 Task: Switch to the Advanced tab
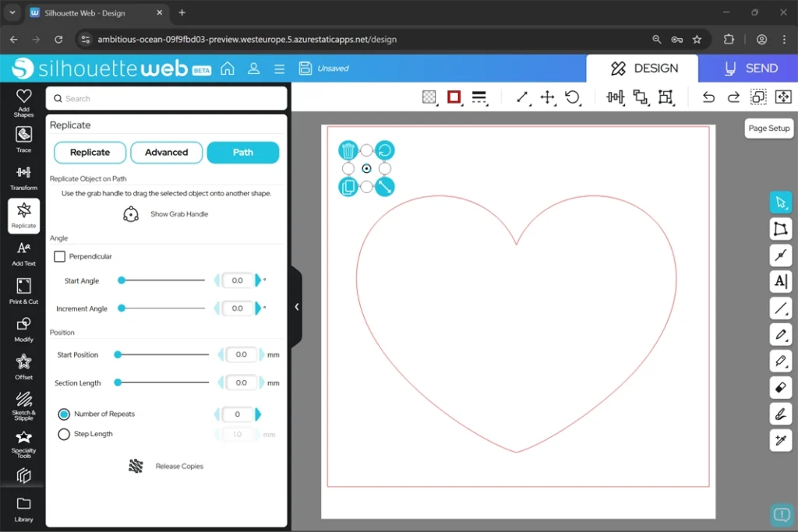pos(166,153)
